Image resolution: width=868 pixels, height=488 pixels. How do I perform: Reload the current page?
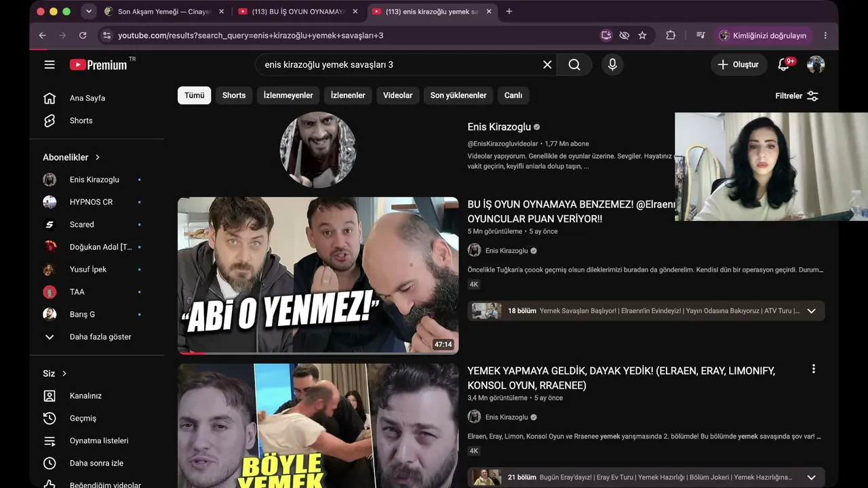pos(83,35)
